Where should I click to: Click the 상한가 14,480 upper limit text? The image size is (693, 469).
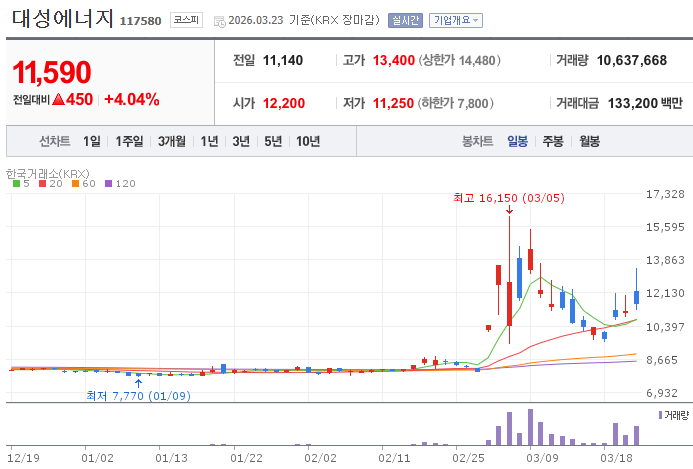tap(460, 61)
